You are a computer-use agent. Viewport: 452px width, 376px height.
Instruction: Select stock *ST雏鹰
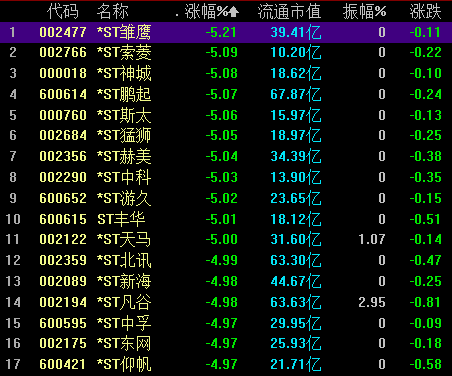tap(124, 32)
